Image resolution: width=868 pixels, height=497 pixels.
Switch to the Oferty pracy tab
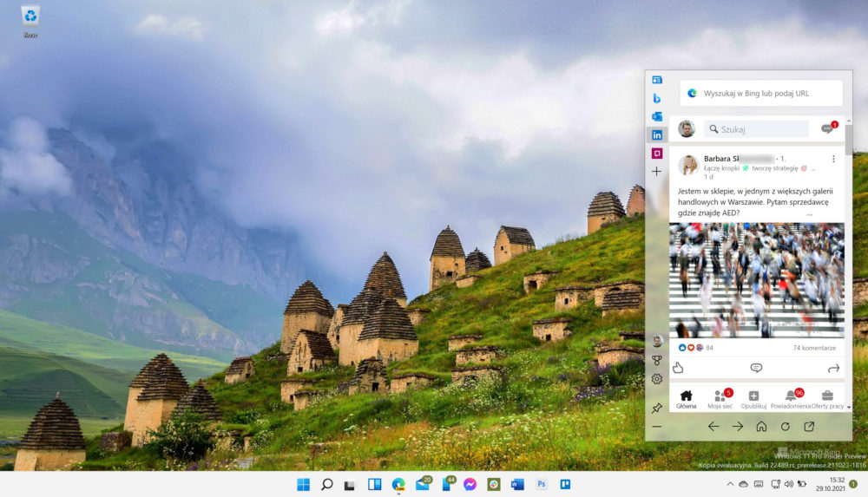click(827, 399)
